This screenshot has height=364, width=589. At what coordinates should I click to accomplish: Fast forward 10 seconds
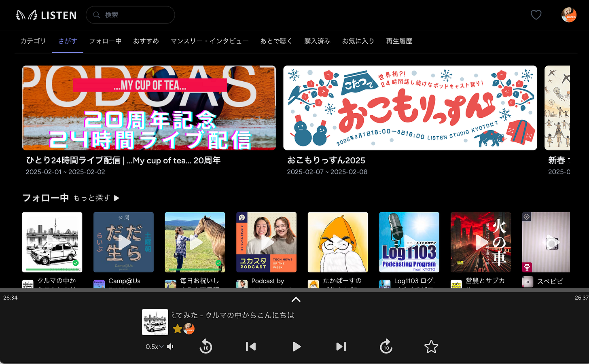(386, 347)
